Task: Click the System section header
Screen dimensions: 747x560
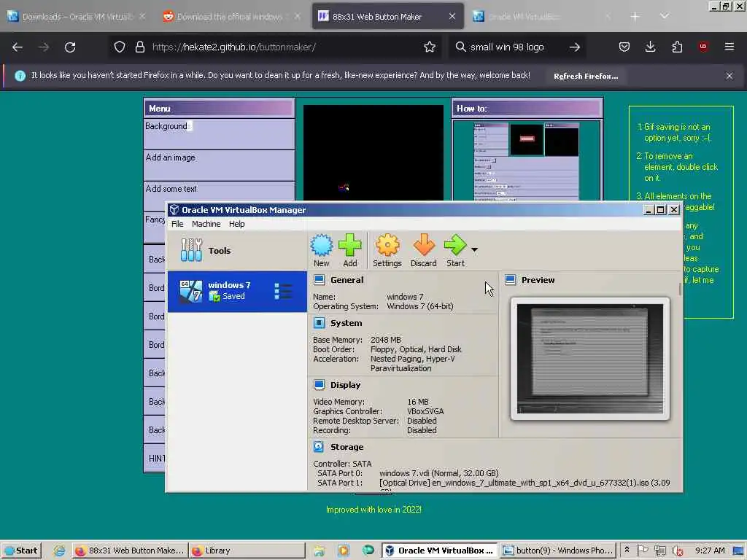Action: tap(346, 323)
